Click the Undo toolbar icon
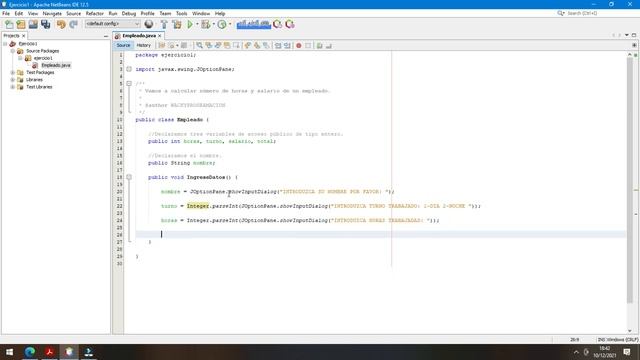Screen dimensions: 640x360 click(x=61, y=24)
